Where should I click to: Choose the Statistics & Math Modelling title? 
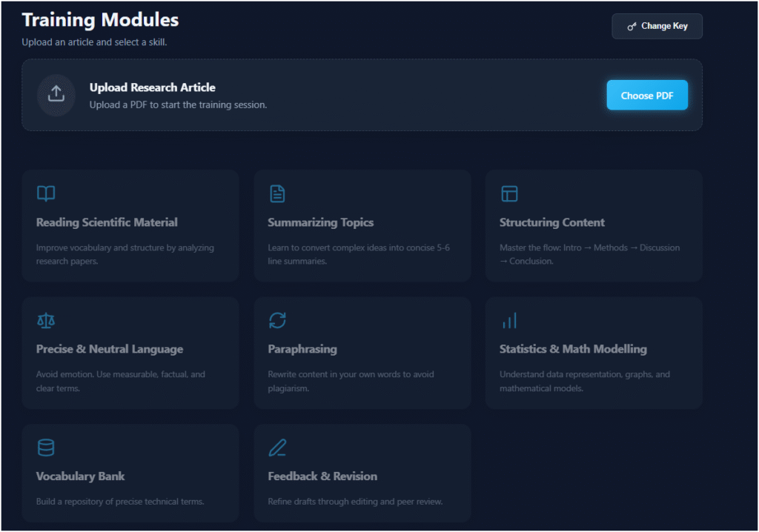click(573, 349)
